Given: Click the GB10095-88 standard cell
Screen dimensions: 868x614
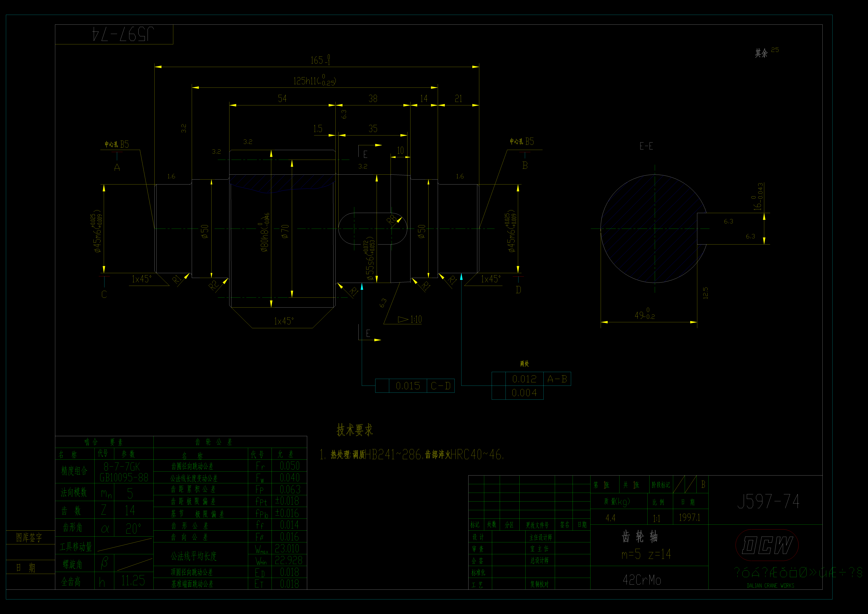Looking at the screenshot, I should click(124, 477).
